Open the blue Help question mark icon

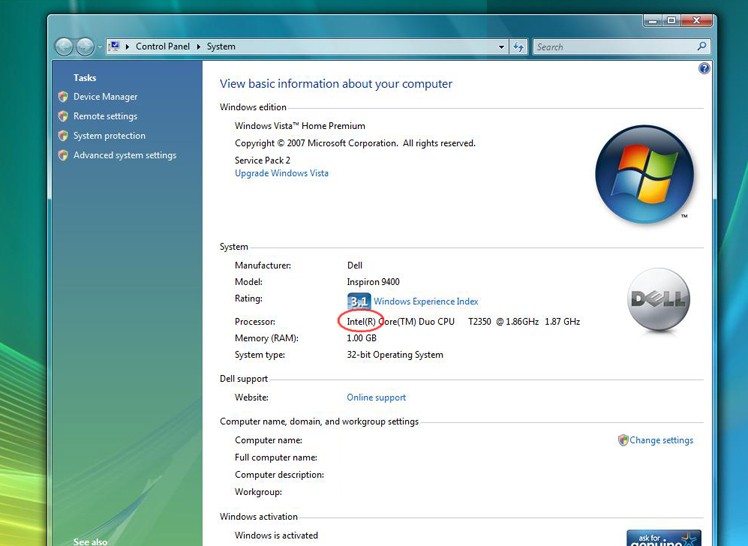(704, 68)
